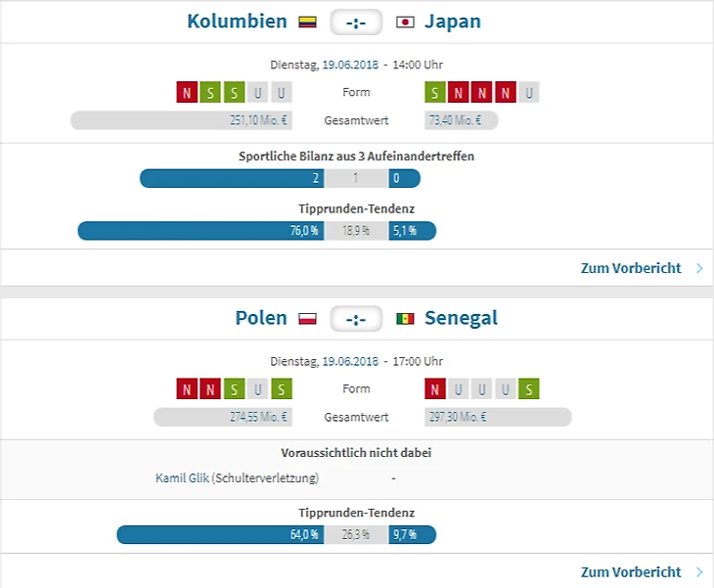Click the Japan flag icon
This screenshot has width=714, height=588.
pos(406,22)
